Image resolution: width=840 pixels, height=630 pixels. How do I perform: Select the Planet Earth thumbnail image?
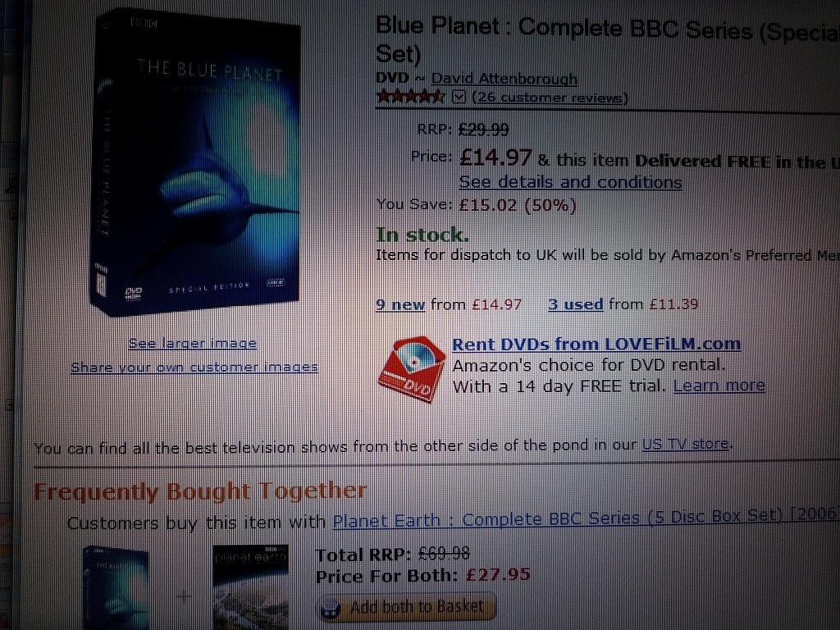[x=251, y=587]
